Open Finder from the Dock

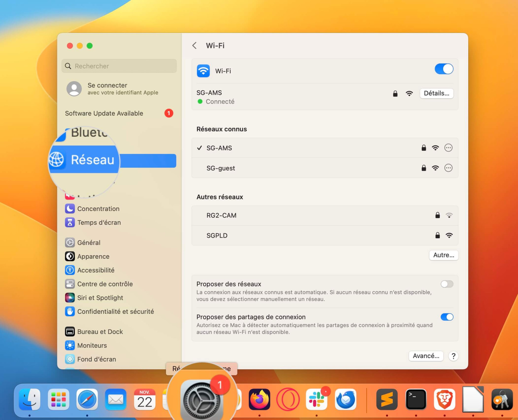pyautogui.click(x=30, y=400)
